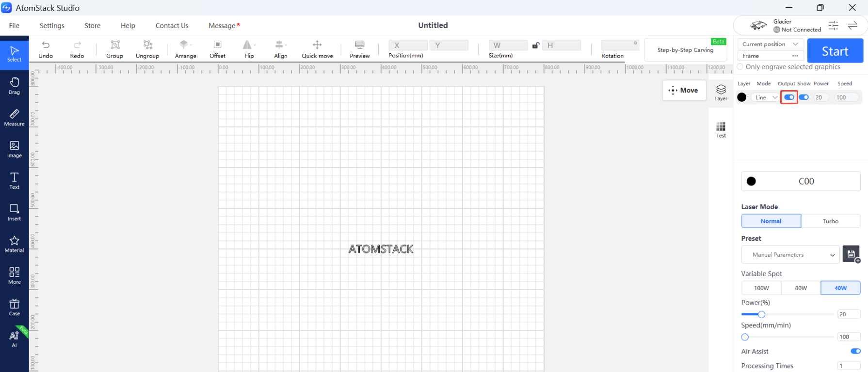Save the preset with the disk icon

click(x=851, y=254)
